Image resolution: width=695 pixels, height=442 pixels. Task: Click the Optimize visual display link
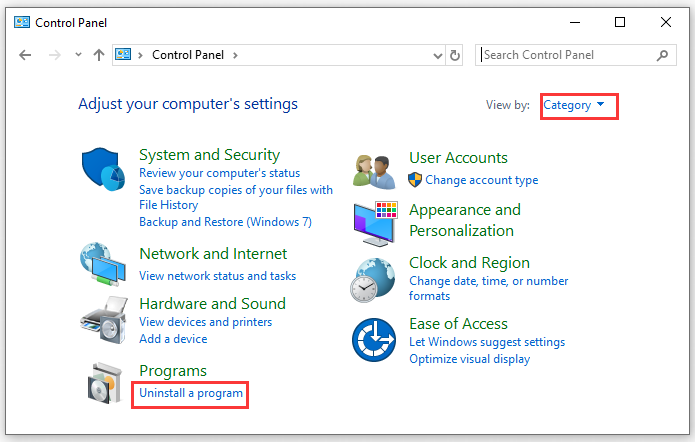tap(469, 359)
